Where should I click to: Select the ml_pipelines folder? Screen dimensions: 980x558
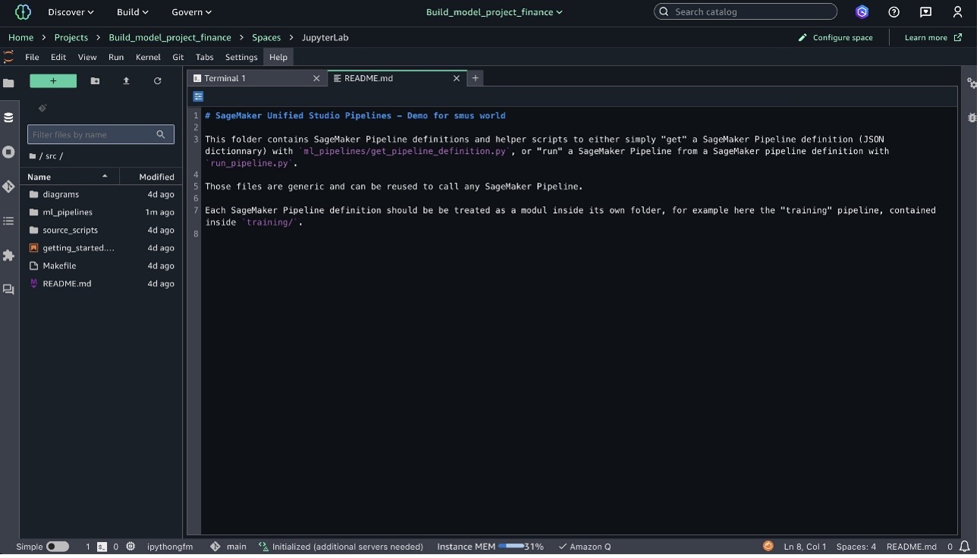coord(102,212)
